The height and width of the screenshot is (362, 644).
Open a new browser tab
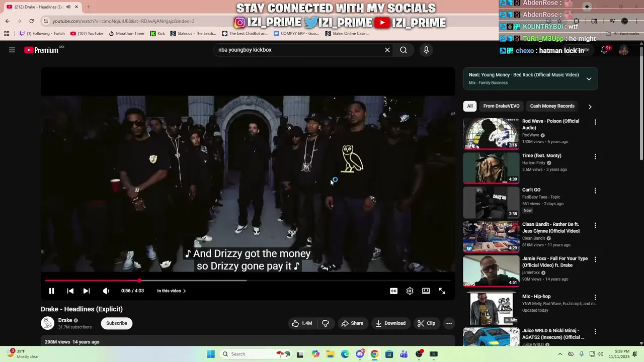[x=89, y=7]
